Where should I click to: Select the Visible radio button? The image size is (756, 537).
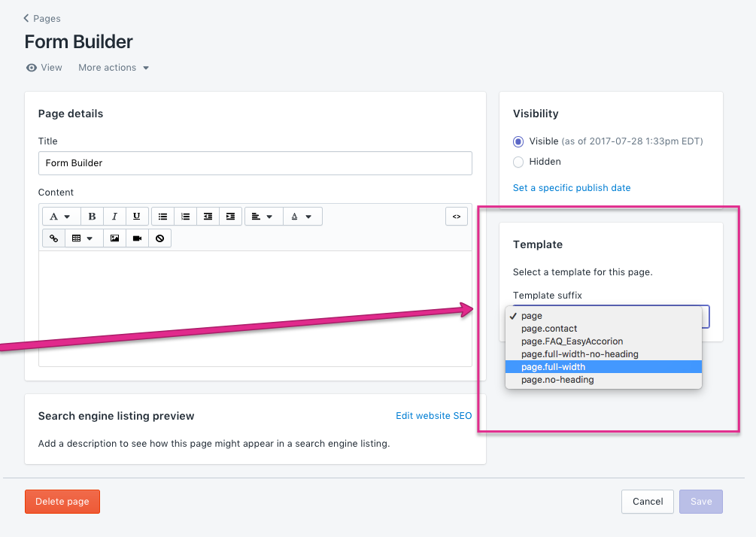click(518, 141)
